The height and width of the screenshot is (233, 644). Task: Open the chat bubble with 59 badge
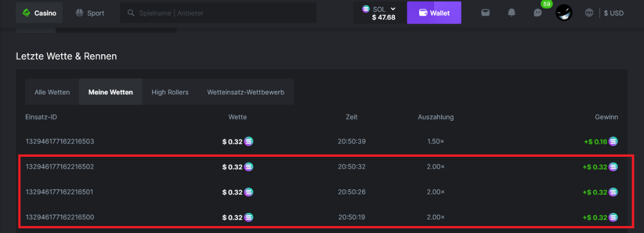(x=538, y=13)
